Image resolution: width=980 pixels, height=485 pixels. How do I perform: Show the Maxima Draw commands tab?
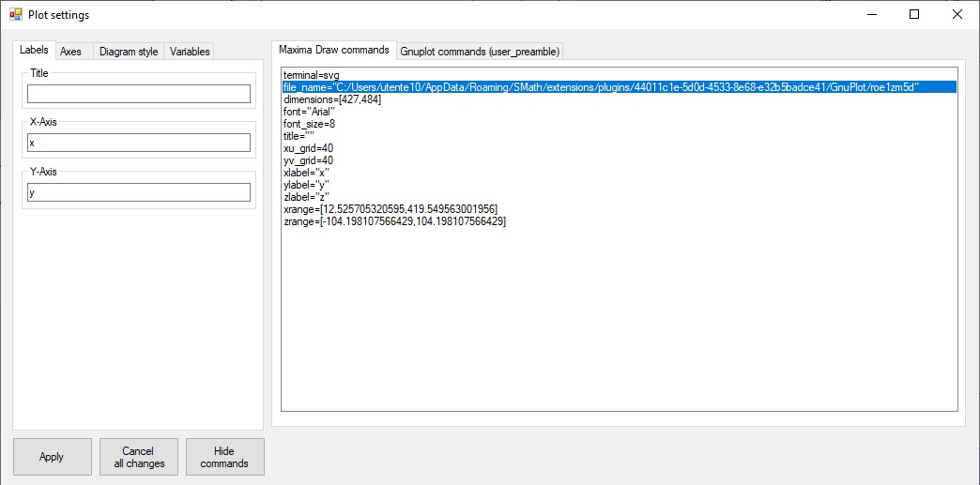[333, 50]
